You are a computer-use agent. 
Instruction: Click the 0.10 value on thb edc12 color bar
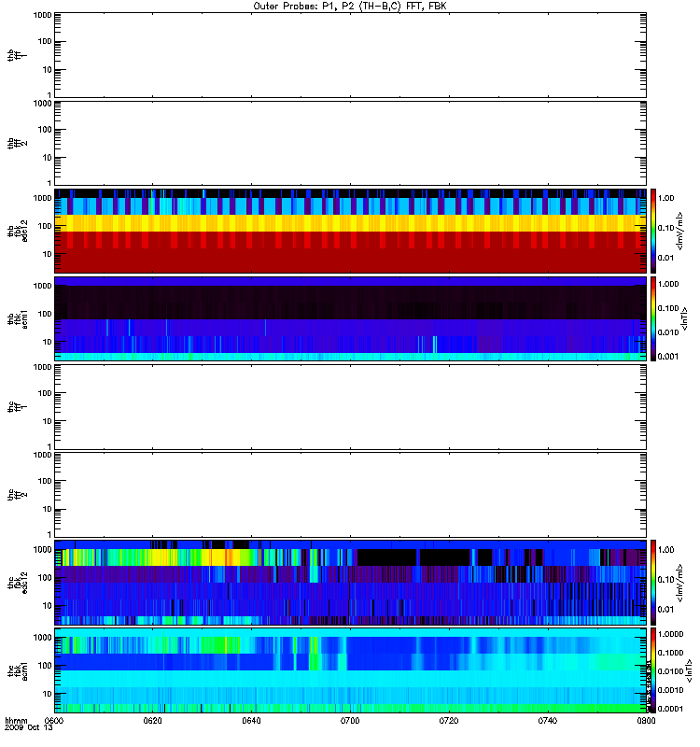pyautogui.click(x=665, y=228)
